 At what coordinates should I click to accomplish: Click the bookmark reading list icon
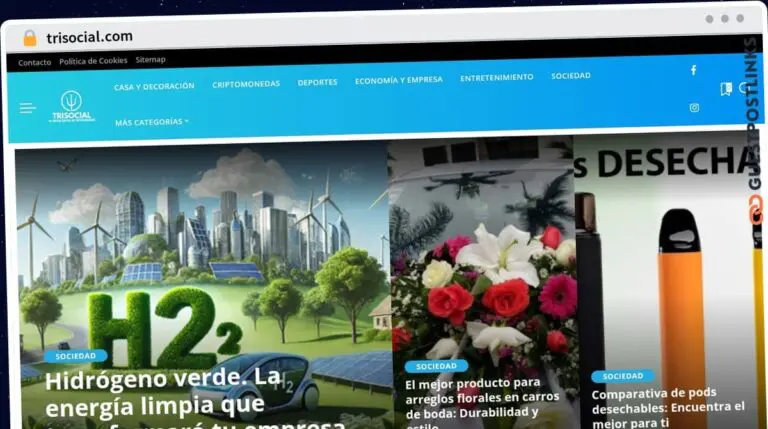[726, 89]
